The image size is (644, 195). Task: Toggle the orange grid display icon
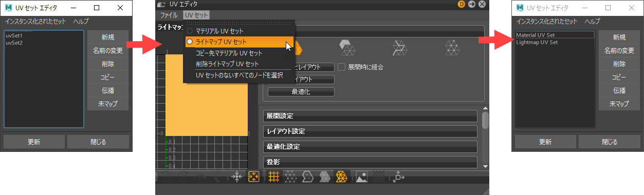[274, 177]
